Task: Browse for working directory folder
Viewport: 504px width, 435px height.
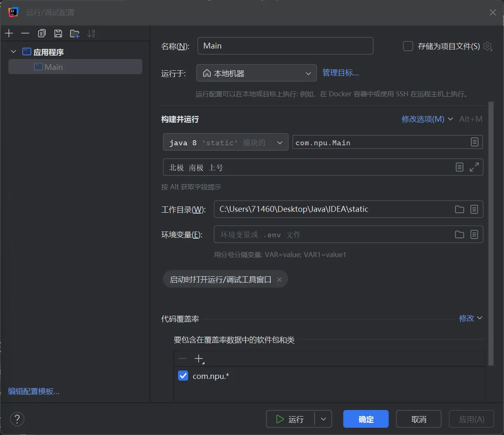Action: click(460, 209)
